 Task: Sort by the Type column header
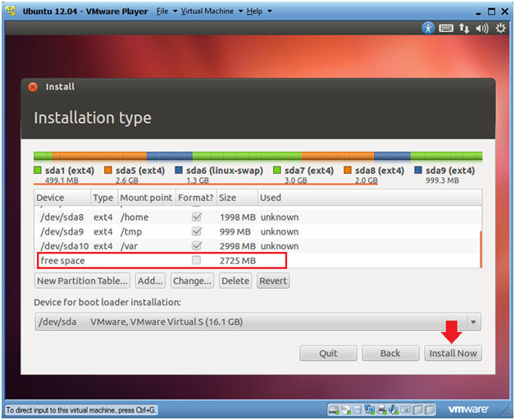(104, 198)
